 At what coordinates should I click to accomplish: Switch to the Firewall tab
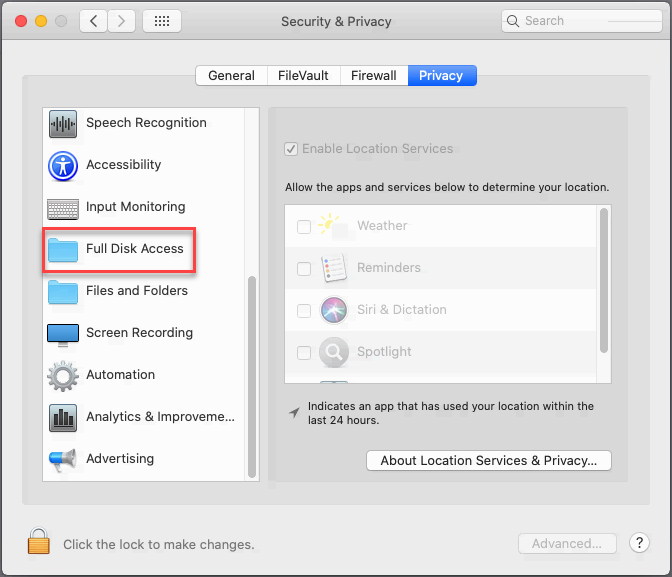373,75
